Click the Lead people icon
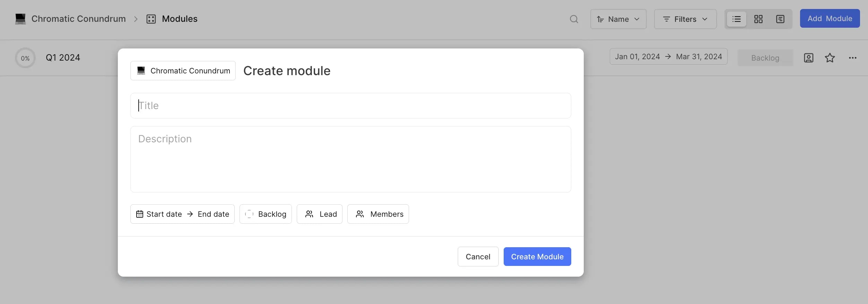Image resolution: width=868 pixels, height=304 pixels. coord(309,214)
